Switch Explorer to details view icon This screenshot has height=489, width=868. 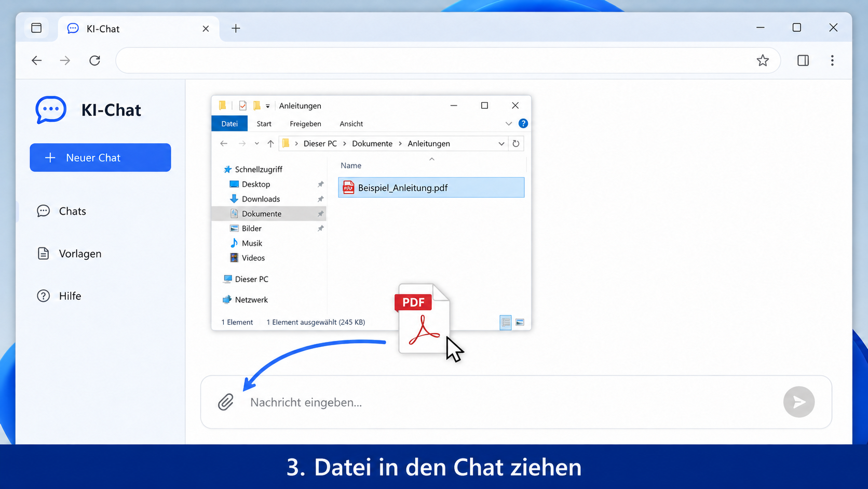[506, 322]
